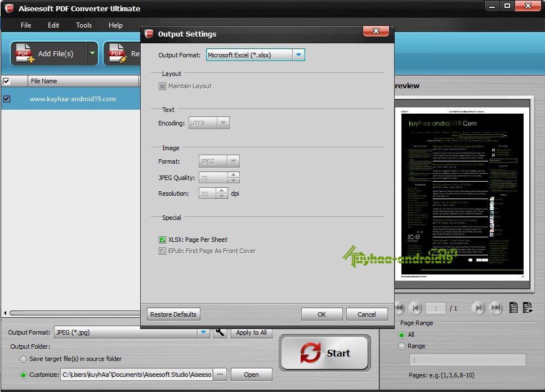
Task: Click the File Name column header
Action: pos(83,81)
